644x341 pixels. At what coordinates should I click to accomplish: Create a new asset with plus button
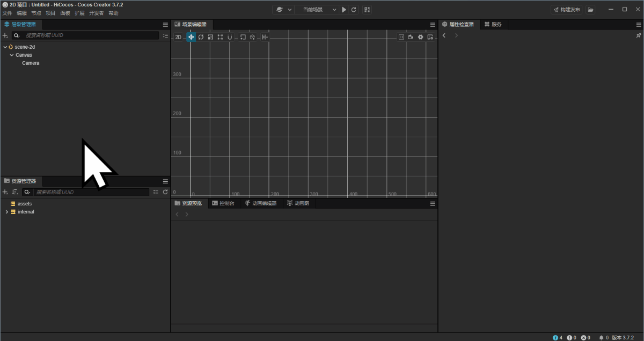(x=5, y=192)
